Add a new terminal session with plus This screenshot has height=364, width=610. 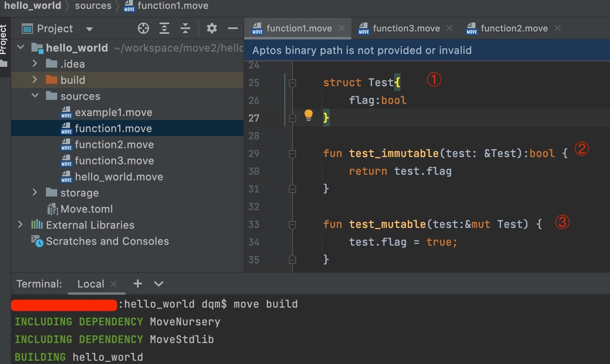point(138,283)
